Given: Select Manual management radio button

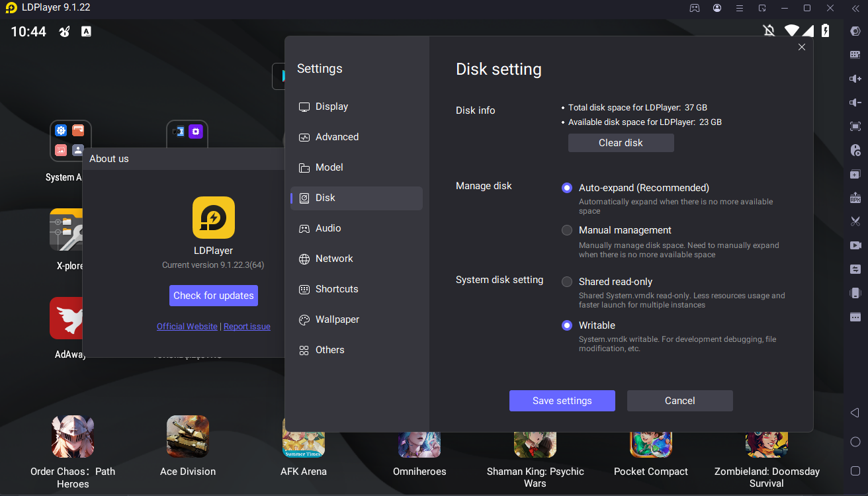Looking at the screenshot, I should coord(567,230).
